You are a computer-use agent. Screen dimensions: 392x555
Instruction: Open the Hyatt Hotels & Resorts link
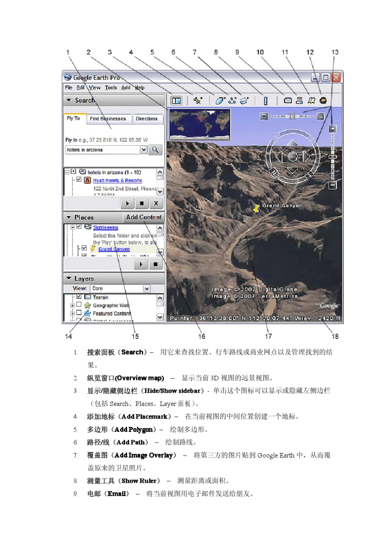click(x=118, y=180)
